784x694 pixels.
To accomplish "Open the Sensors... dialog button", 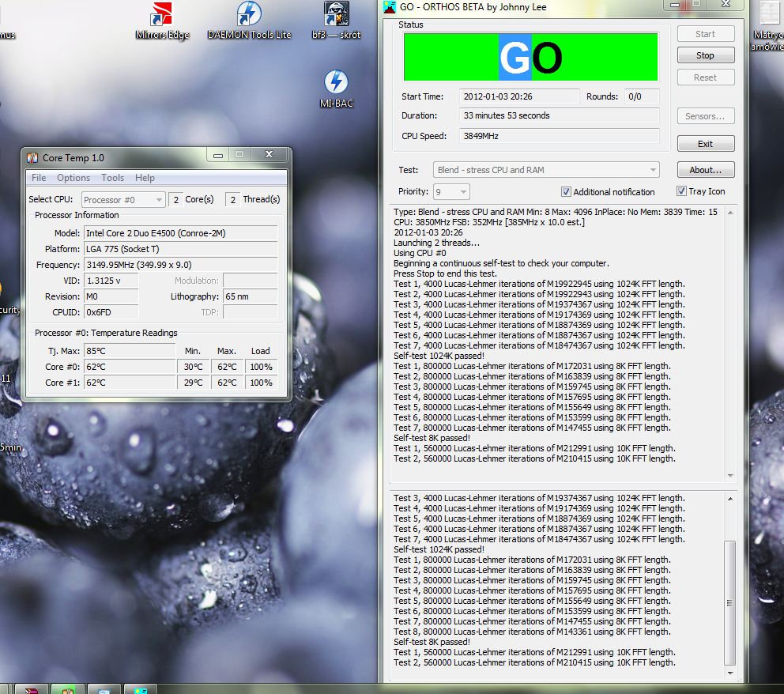I will (706, 116).
